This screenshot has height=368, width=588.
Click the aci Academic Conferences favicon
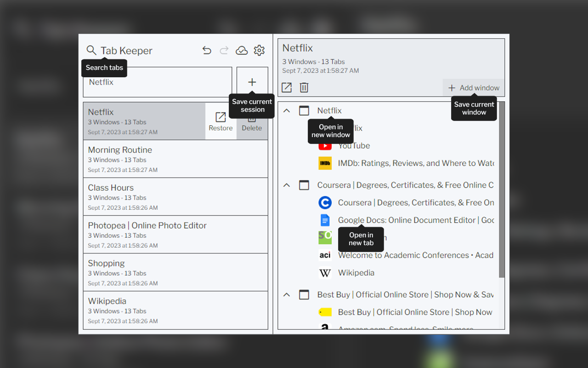coord(325,255)
